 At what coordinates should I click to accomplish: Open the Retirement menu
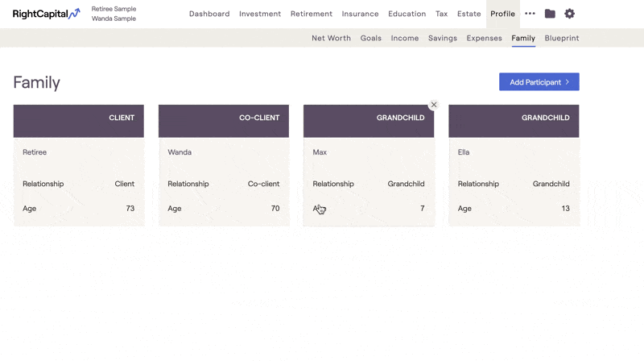[x=312, y=14]
